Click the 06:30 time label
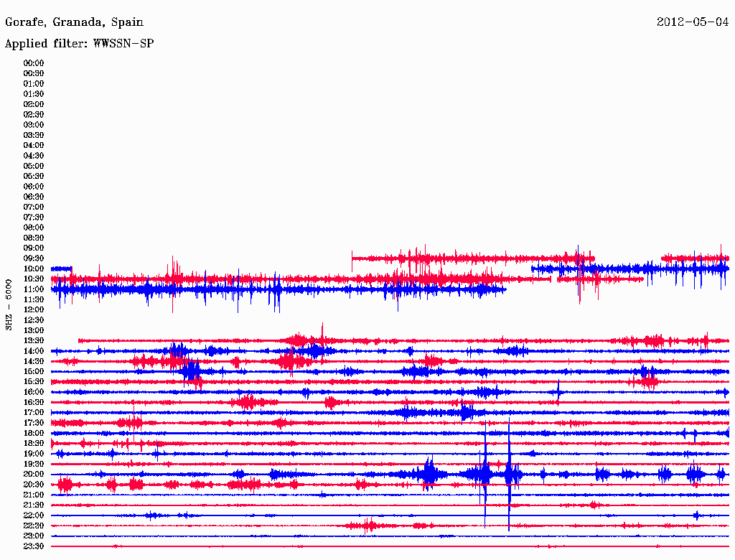Screen dimensions: 735x560 tap(34, 197)
